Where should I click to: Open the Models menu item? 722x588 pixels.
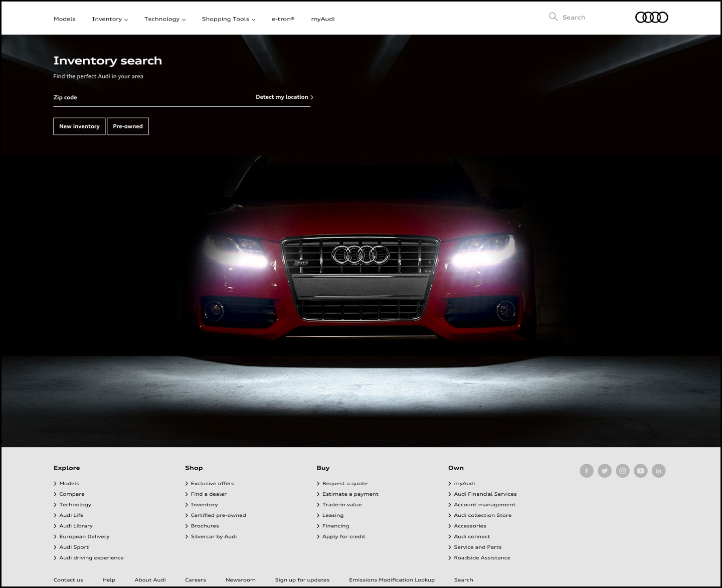[65, 19]
